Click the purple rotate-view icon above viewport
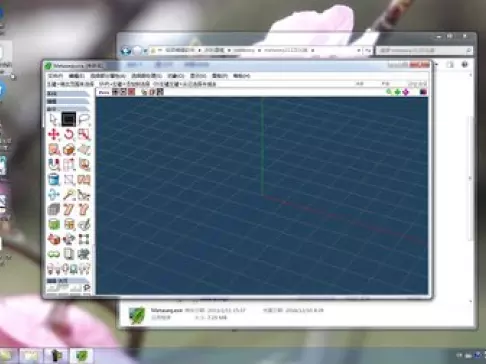Screen dimensions: 486x364 (406, 92)
